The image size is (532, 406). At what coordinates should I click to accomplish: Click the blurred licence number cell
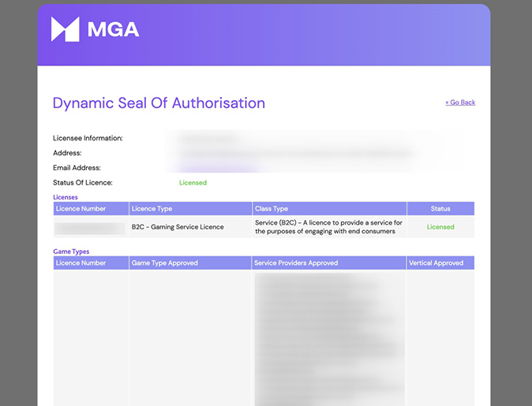pyautogui.click(x=90, y=228)
